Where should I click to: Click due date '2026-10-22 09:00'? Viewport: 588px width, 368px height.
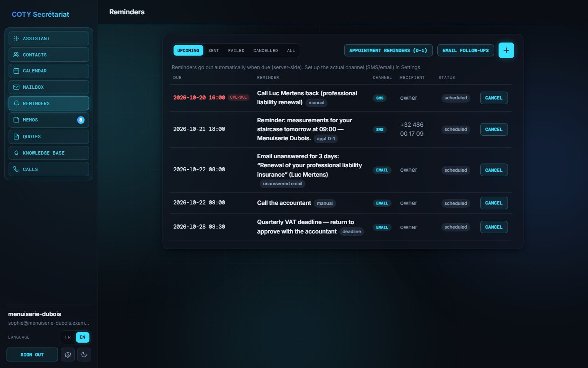199,202
